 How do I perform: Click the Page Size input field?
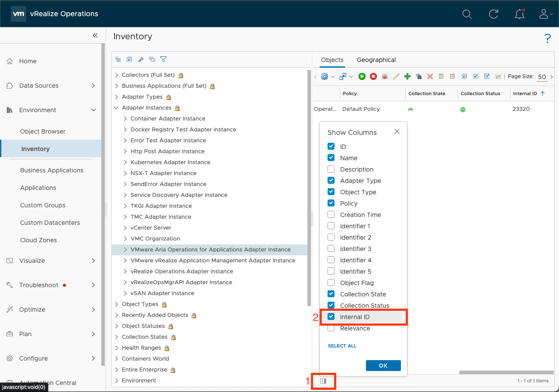coord(542,77)
